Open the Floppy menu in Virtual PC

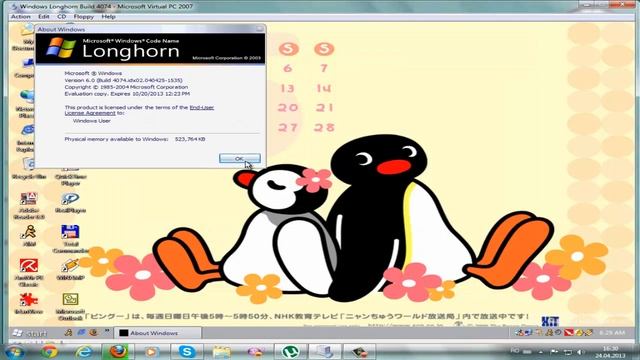pyautogui.click(x=84, y=17)
